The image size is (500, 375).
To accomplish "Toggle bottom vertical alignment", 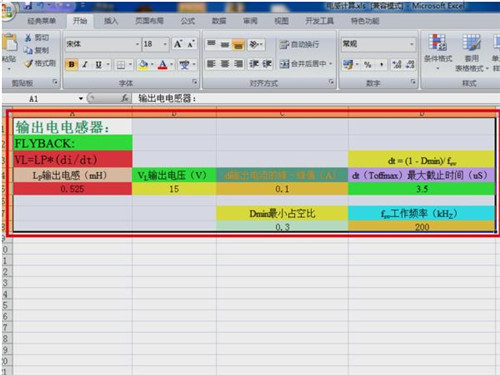I will pyautogui.click(x=238, y=44).
